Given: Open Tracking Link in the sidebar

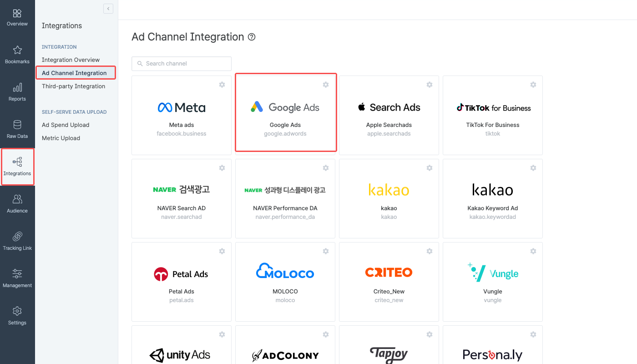Looking at the screenshot, I should point(17,241).
